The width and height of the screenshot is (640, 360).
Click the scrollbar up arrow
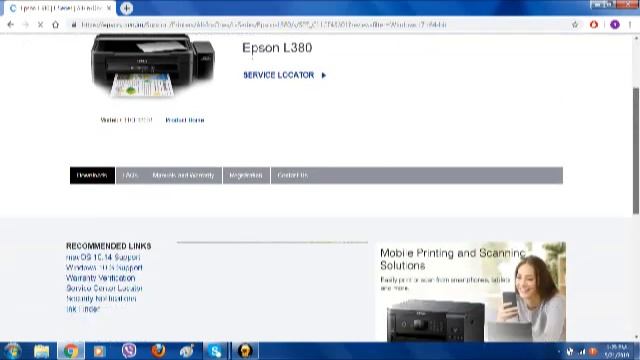click(636, 39)
